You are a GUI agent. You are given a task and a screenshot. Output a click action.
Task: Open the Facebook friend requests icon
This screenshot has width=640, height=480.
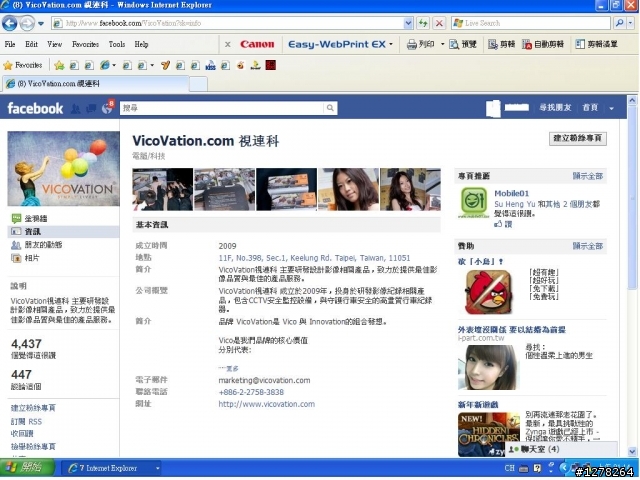76,109
